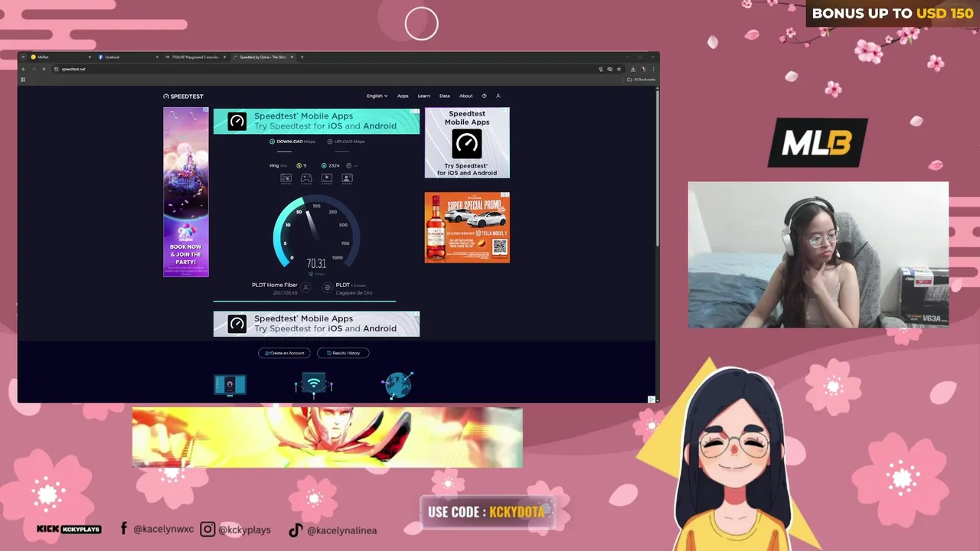Stop loading the page

[x=44, y=69]
